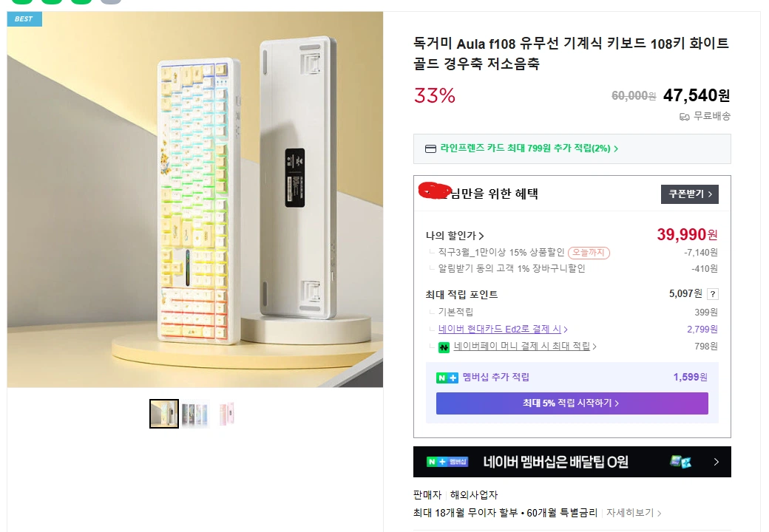
Task: Click the arrow on the 배달팁 0원 banner
Action: [x=715, y=462]
